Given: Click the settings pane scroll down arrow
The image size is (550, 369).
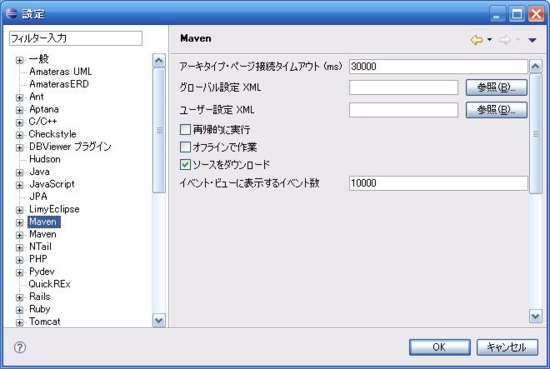Looking at the screenshot, I should (536, 316).
